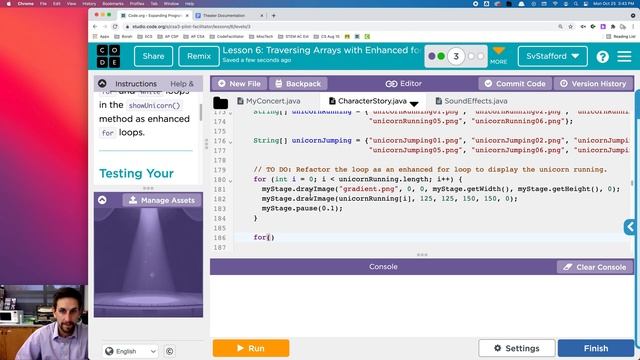Open Chrome extensions puzzle icon
Viewport: 640px width, 360px height.
pos(613,27)
